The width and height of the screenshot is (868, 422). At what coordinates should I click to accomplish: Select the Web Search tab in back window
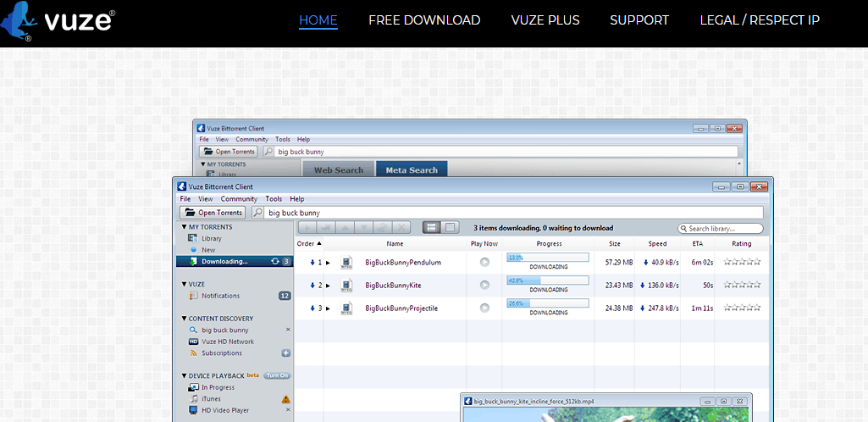pos(338,169)
